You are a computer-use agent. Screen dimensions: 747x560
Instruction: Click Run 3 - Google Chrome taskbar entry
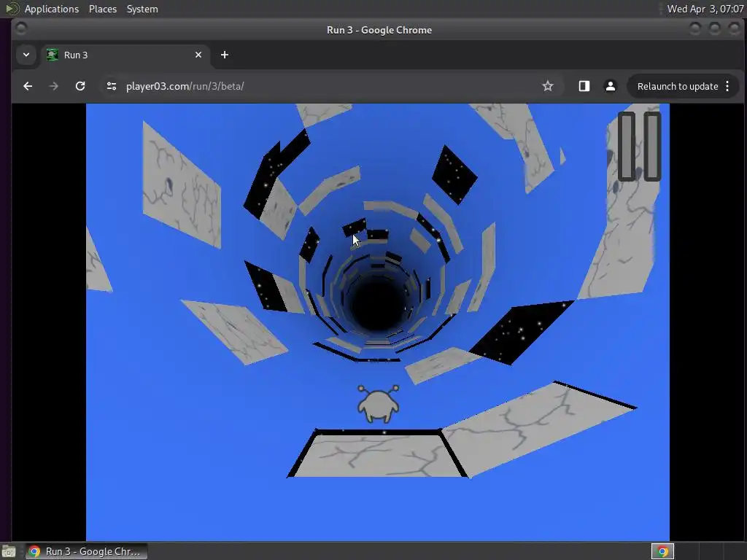point(86,551)
